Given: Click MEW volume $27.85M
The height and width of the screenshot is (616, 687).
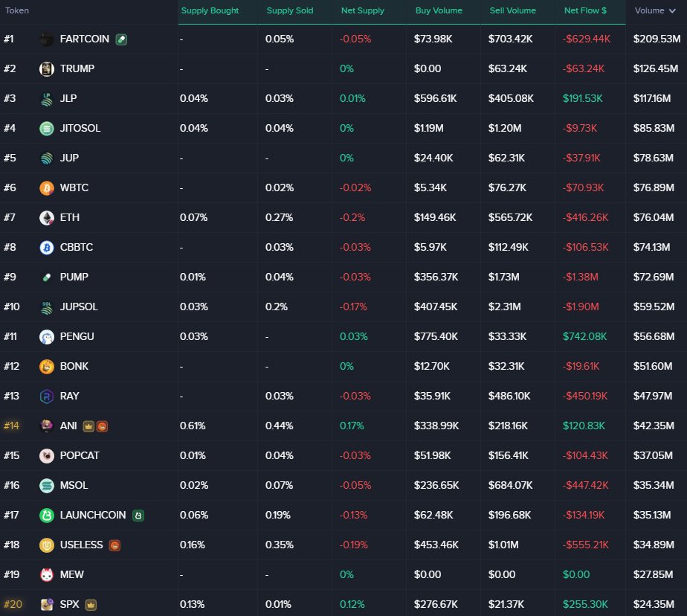Looking at the screenshot, I should pyautogui.click(x=653, y=575).
